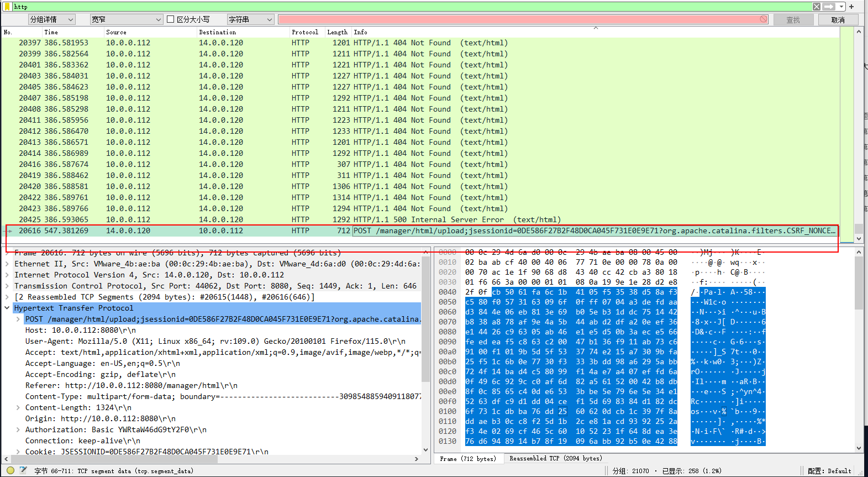
Task: Open the 宽窄 charset dropdown
Action: 126,19
